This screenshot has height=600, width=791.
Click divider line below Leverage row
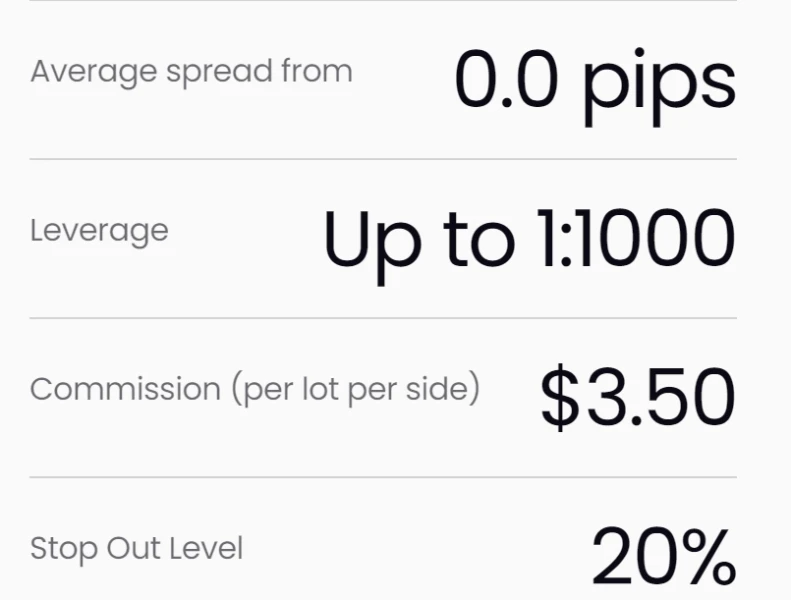(x=383, y=318)
